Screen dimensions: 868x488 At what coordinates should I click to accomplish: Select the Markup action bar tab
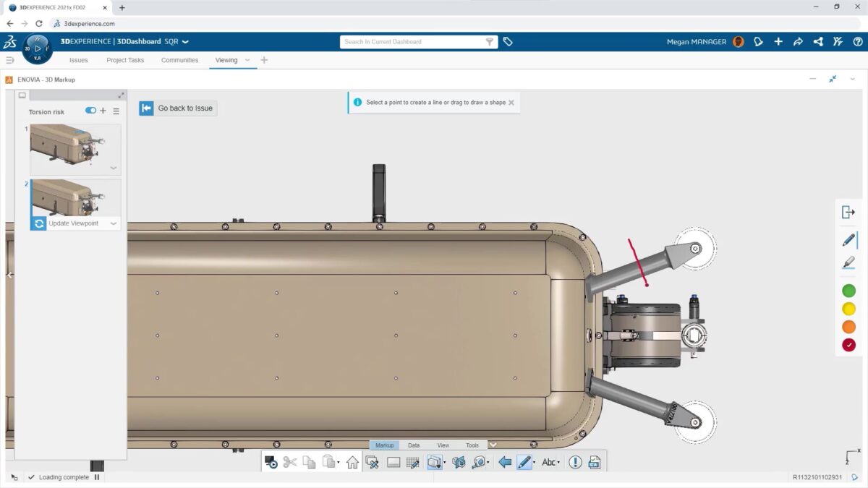point(384,445)
